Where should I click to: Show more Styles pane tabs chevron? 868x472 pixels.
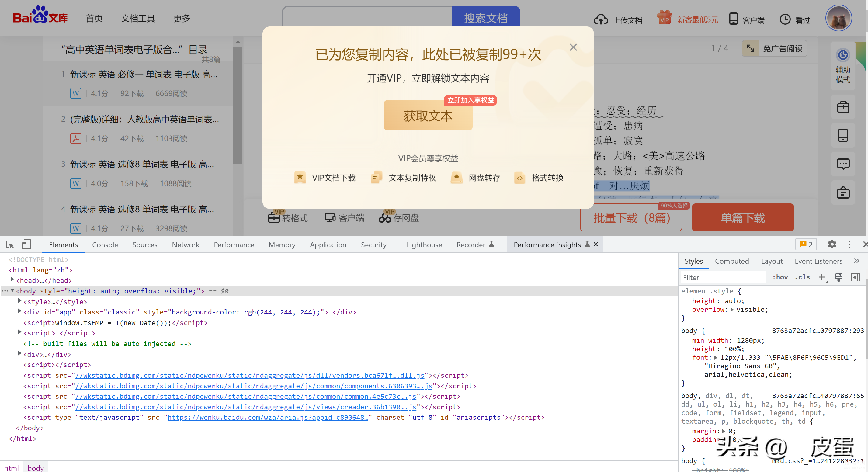[856, 261]
